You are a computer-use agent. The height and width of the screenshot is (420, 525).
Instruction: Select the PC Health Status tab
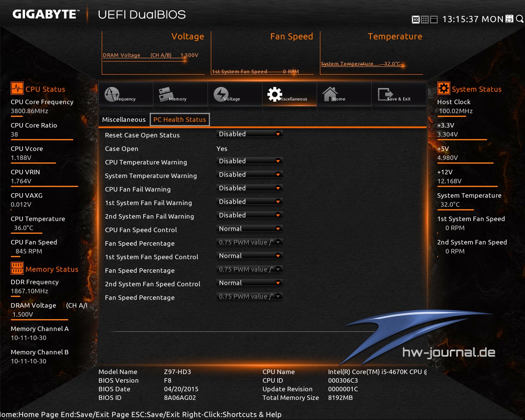click(180, 119)
